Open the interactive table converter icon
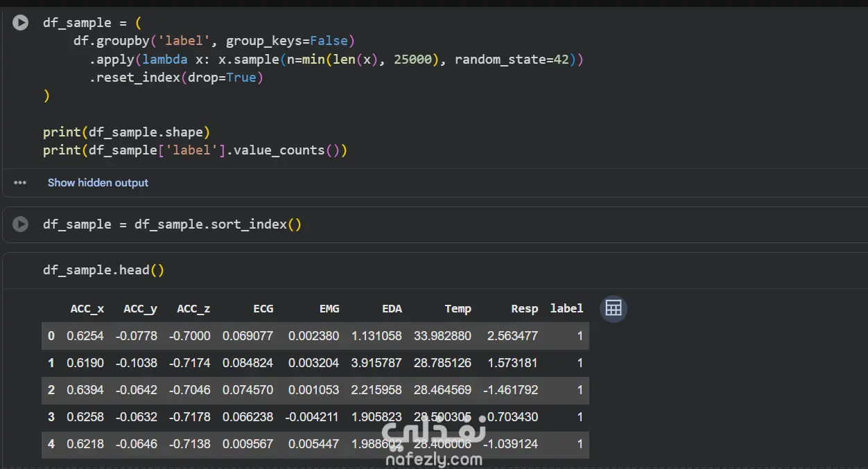This screenshot has height=469, width=868. [x=614, y=308]
